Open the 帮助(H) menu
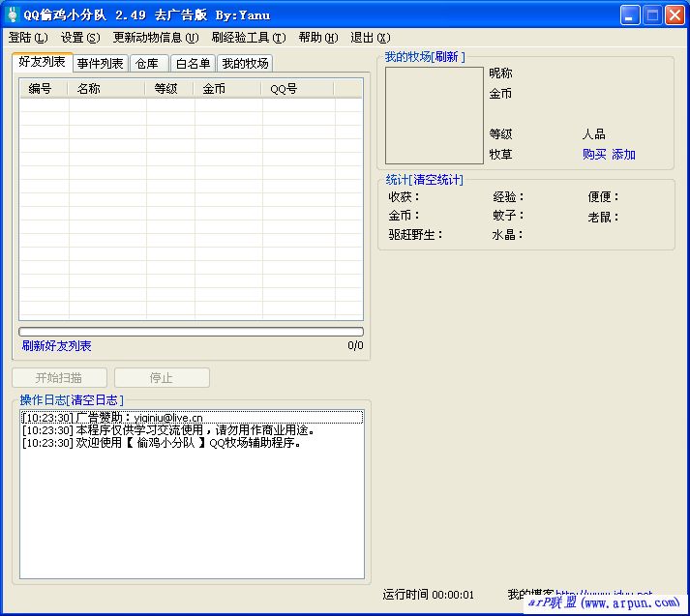This screenshot has height=616, width=690. 318,38
